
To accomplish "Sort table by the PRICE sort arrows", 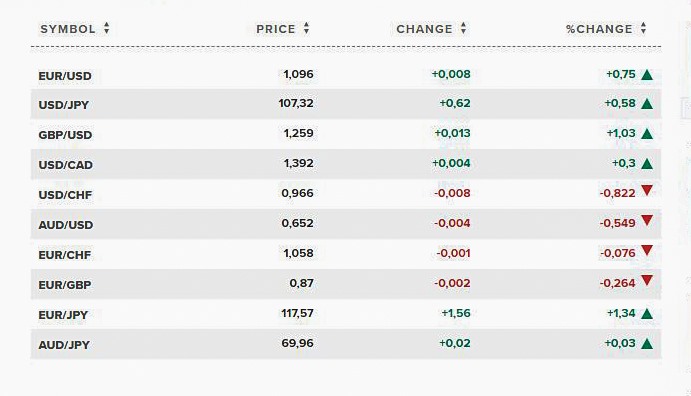I will pos(306,29).
